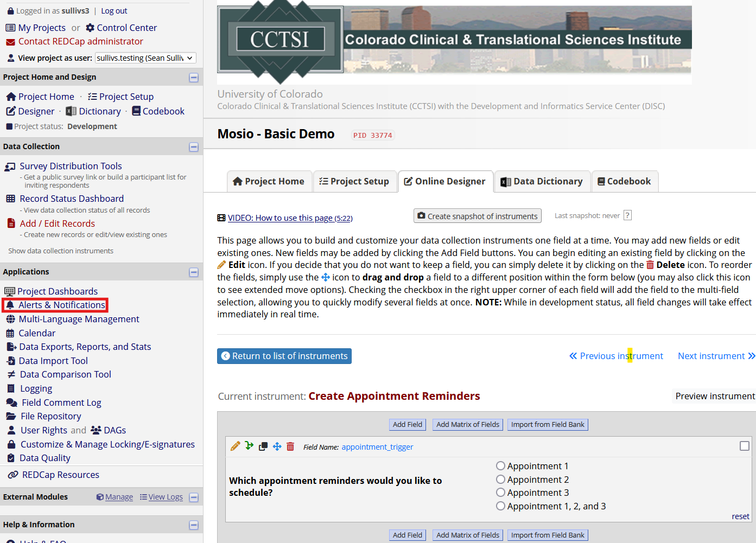Open the Dictionary link in sidebar
Image resolution: width=756 pixels, height=543 pixels.
click(100, 111)
